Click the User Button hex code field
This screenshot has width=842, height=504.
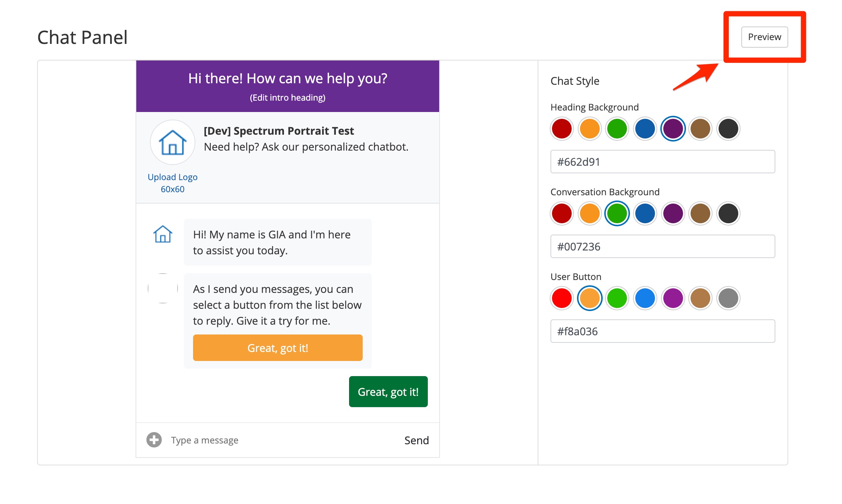(663, 331)
